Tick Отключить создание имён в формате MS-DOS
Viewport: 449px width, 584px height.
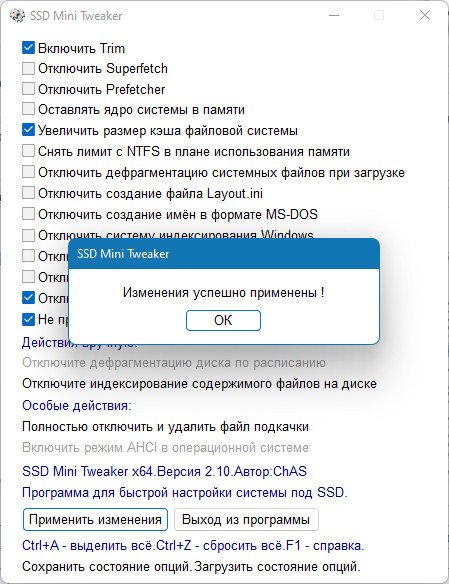coord(28,214)
